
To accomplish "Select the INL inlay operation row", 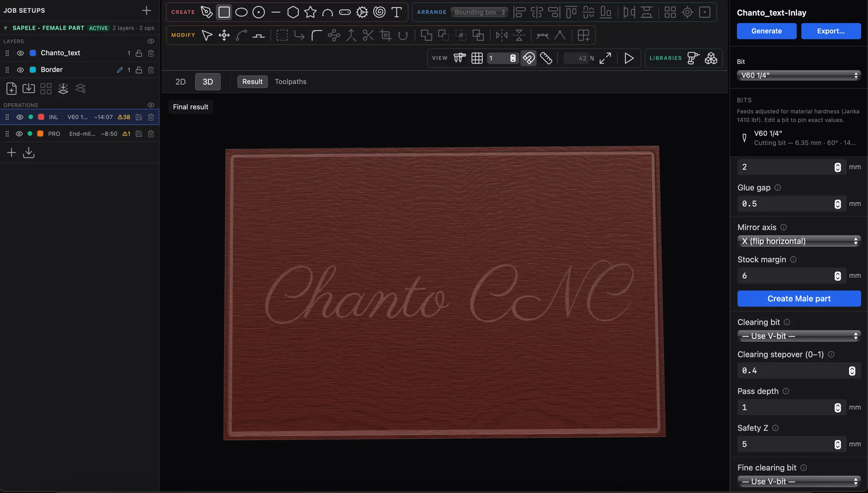I will point(79,117).
